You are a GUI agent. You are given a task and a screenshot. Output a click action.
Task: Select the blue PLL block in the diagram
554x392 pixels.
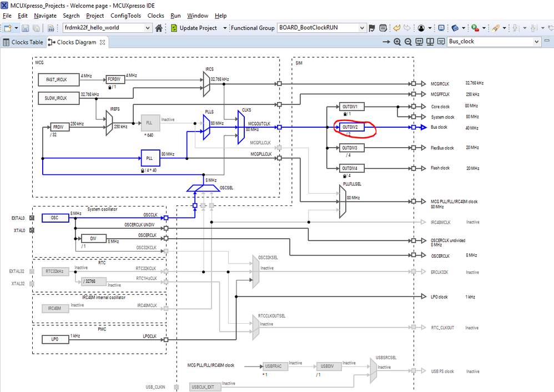150,158
